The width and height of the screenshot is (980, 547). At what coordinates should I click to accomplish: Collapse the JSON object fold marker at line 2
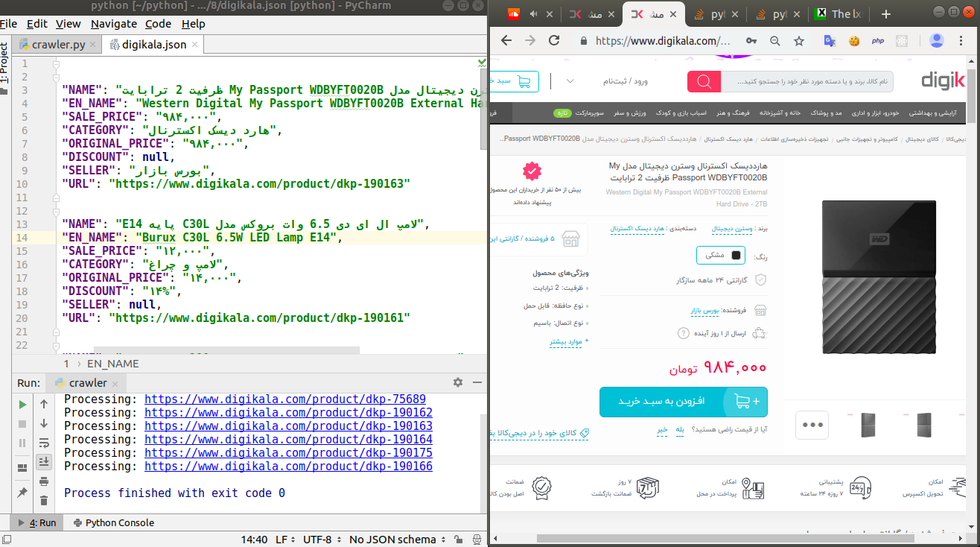[x=57, y=77]
